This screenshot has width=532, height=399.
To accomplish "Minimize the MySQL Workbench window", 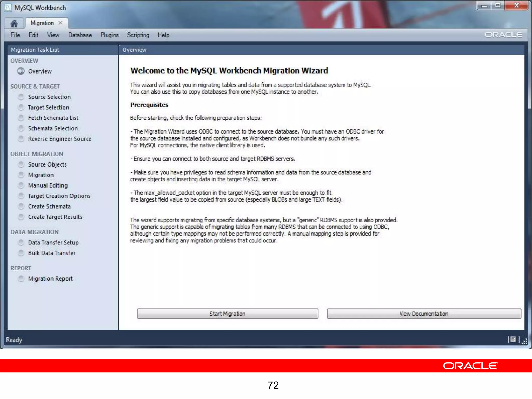I will tap(484, 6).
